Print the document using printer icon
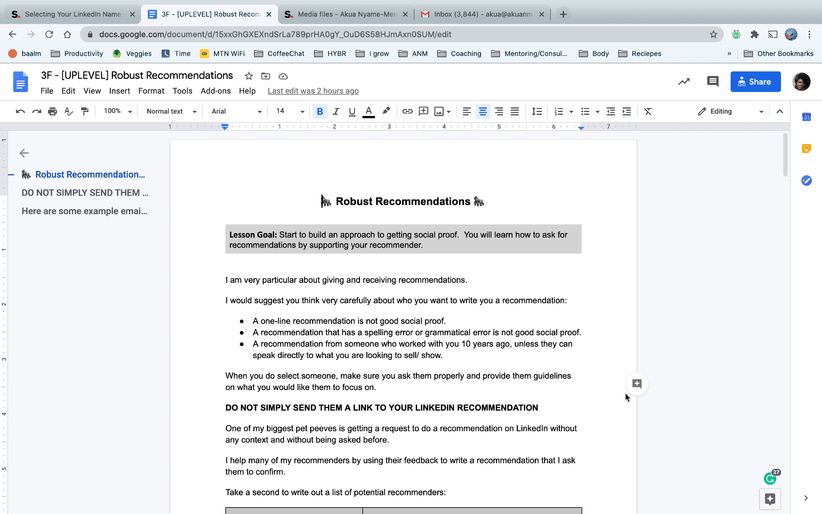The height and width of the screenshot is (514, 822). pos(52,111)
